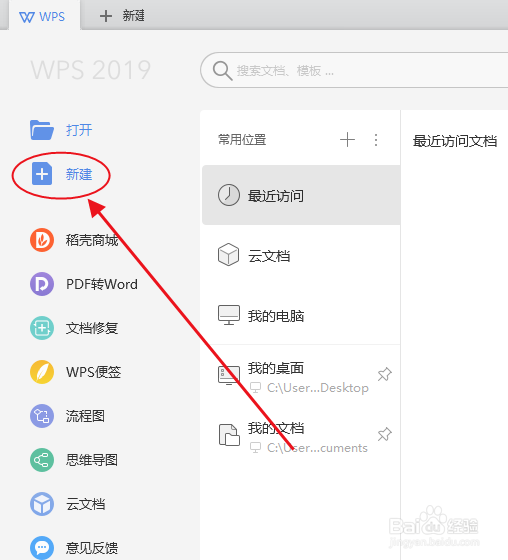Select 云文档 in the locations list
This screenshot has height=560, width=508.
pos(301,255)
